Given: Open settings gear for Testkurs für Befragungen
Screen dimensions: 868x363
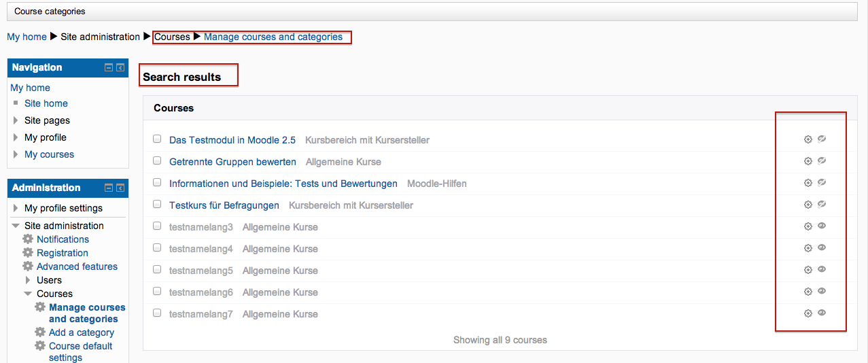Looking at the screenshot, I should [x=808, y=205].
